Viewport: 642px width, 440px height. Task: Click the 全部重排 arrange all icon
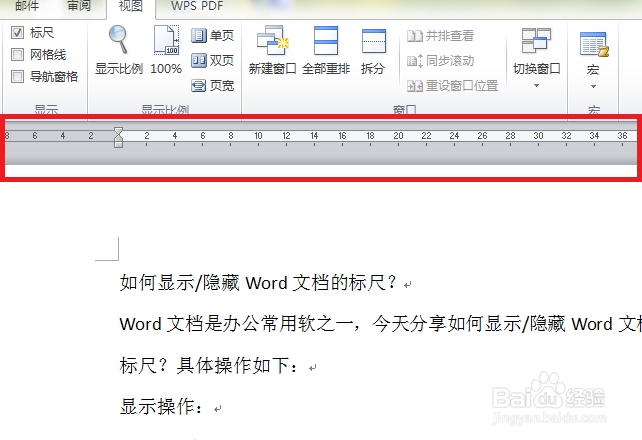[326, 41]
